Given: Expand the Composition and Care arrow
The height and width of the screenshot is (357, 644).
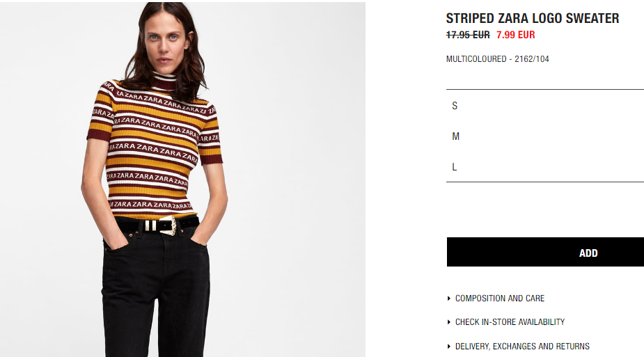Looking at the screenshot, I should click(449, 299).
